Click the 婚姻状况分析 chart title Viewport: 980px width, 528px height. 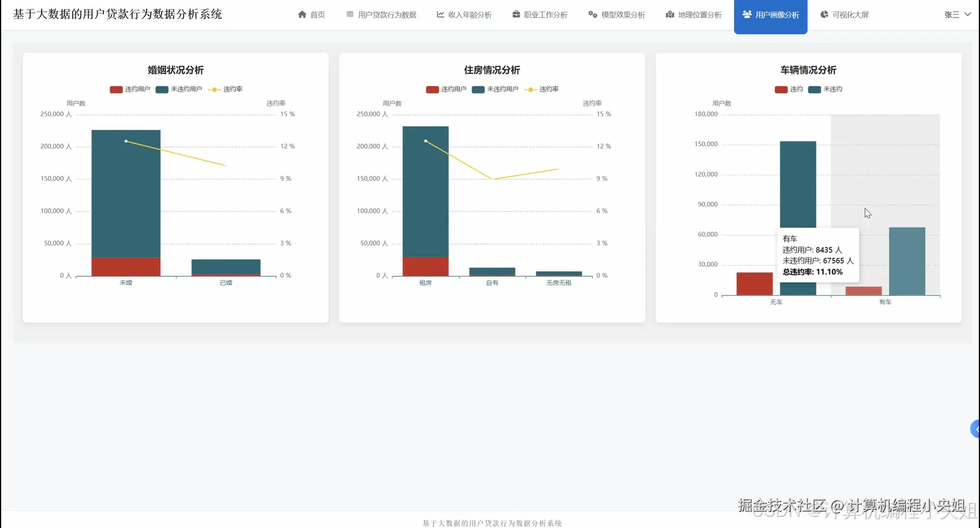(x=176, y=70)
